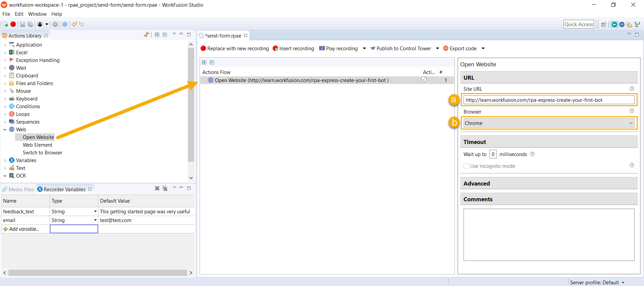The image size is (644, 286).
Task: Save the file with the floppy disk icon
Action: pyautogui.click(x=22, y=24)
